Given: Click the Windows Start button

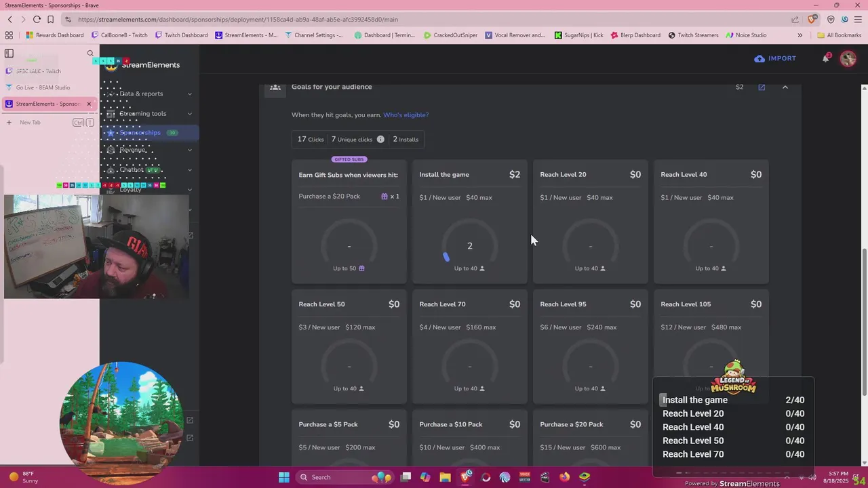Looking at the screenshot, I should point(284,477).
